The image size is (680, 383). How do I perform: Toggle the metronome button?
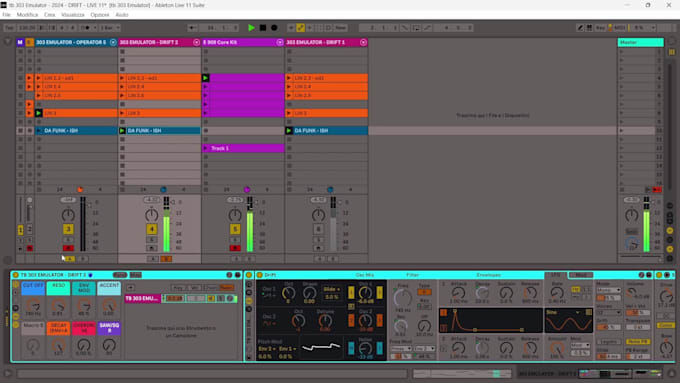[x=86, y=28]
